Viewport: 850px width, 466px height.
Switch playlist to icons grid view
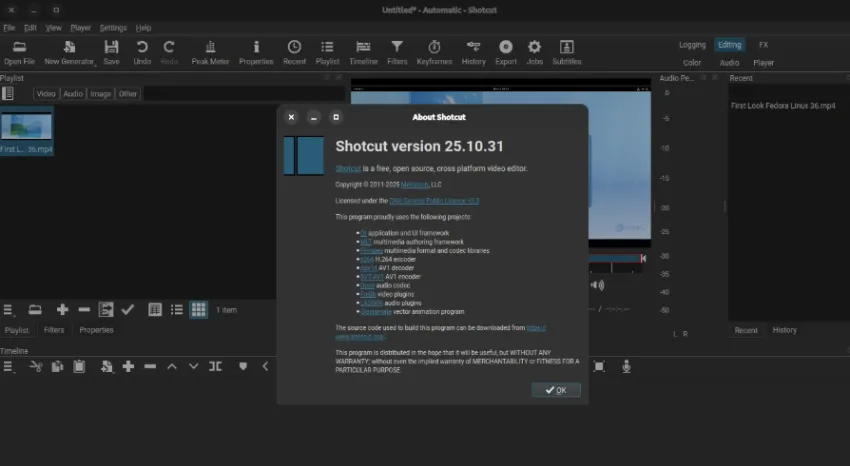198,309
